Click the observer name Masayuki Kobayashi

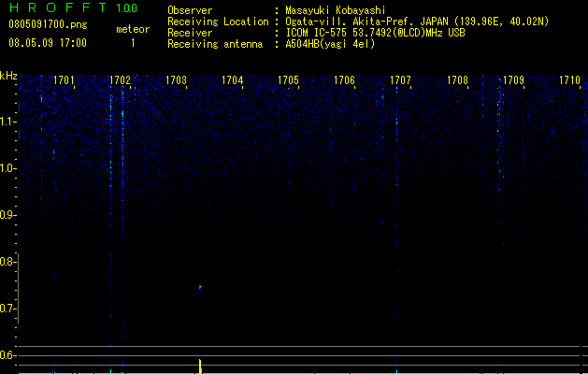336,10
